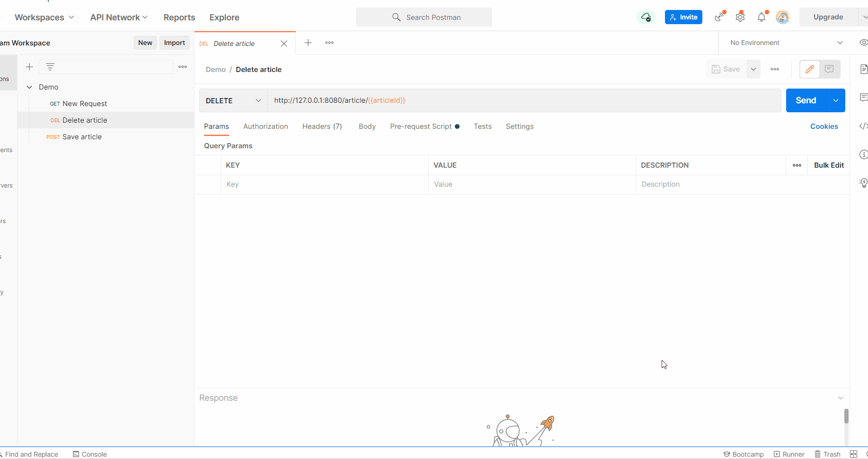Switch to comment mode on the request

click(x=829, y=69)
